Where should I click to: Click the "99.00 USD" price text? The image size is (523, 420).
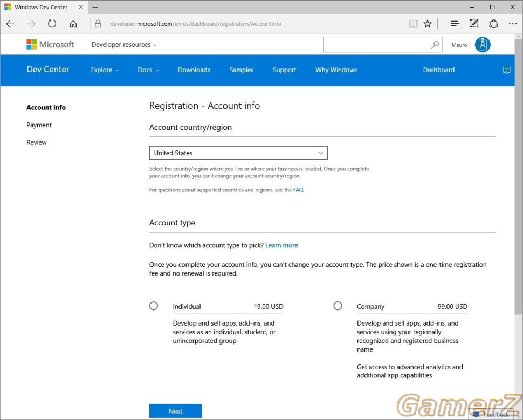(452, 307)
